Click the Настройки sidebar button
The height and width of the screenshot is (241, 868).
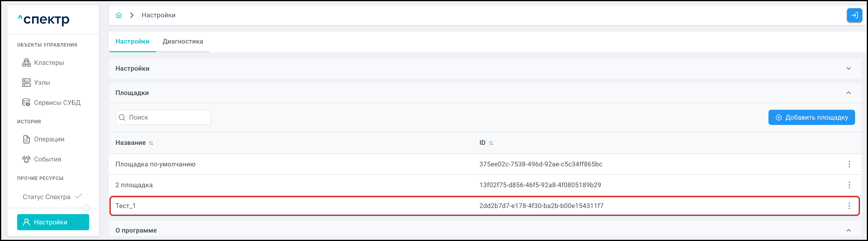click(x=53, y=222)
